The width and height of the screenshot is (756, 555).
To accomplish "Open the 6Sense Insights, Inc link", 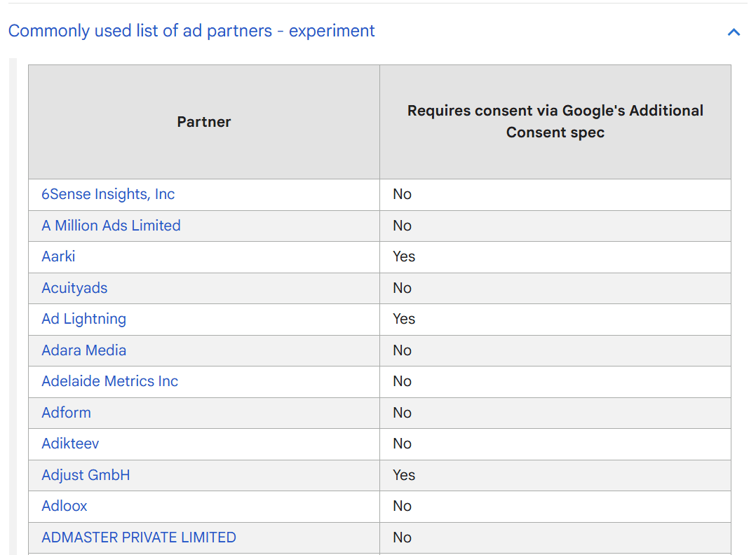I will [x=108, y=194].
